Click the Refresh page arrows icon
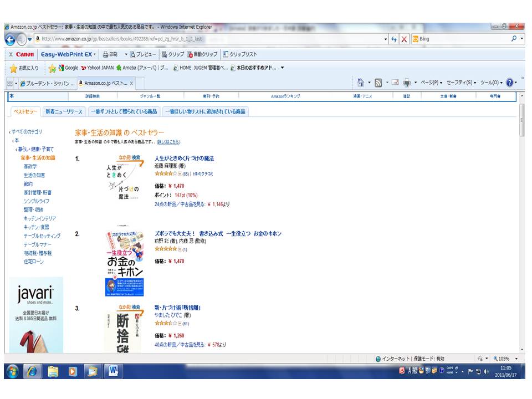The image size is (532, 399). [x=394, y=39]
